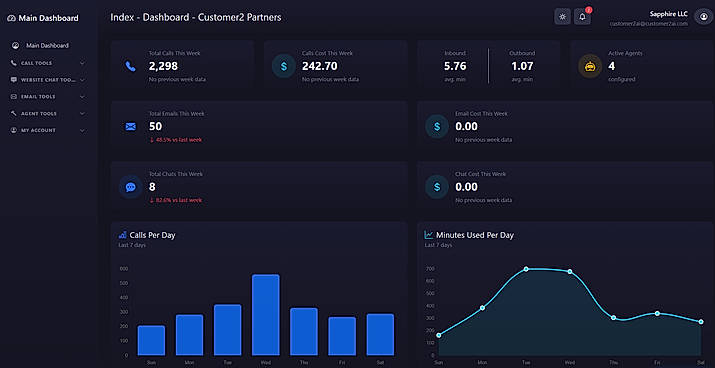
Task: Open the notifications bell icon
Action: [x=582, y=17]
